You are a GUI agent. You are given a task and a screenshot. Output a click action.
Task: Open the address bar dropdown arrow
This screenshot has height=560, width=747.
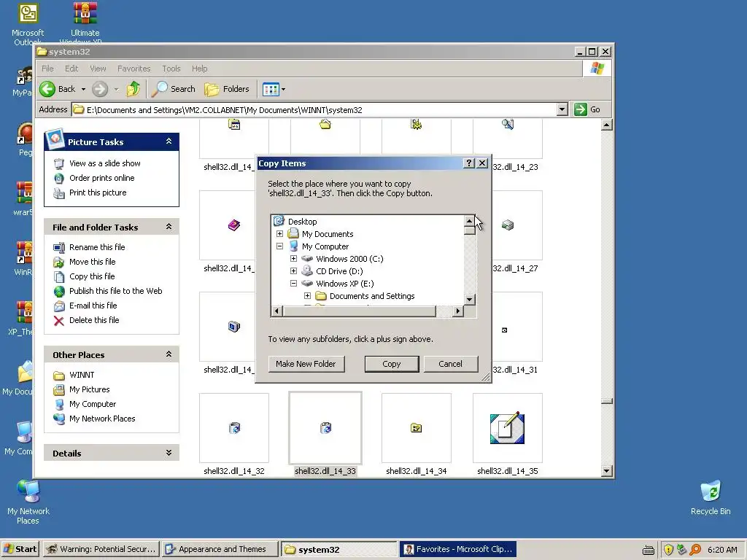[562, 109]
